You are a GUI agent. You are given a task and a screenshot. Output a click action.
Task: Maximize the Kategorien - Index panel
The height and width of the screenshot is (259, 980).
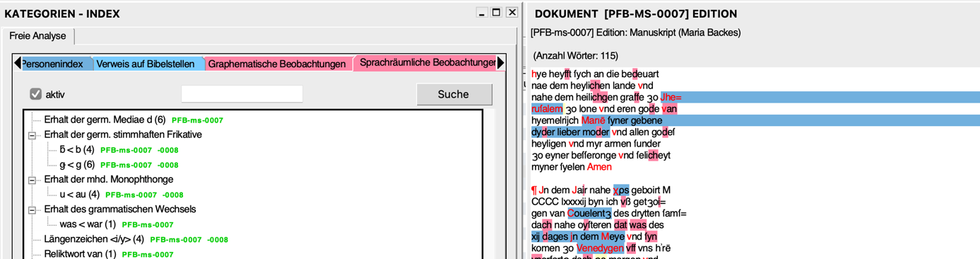pos(497,13)
